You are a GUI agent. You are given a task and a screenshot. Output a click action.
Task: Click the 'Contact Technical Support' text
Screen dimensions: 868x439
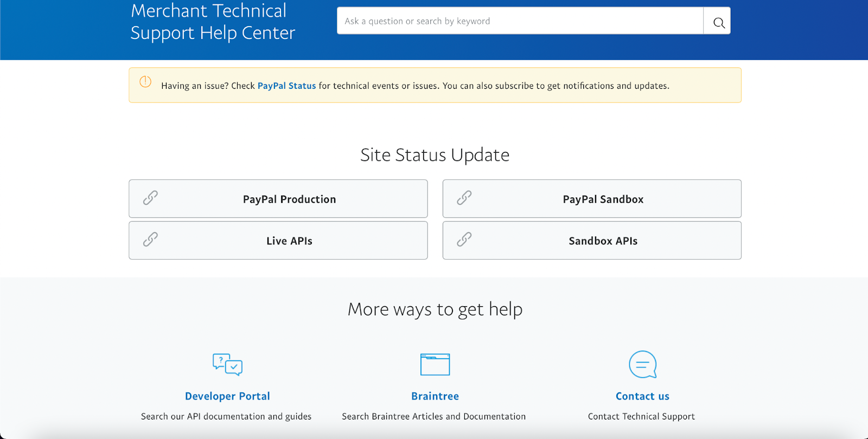click(641, 416)
